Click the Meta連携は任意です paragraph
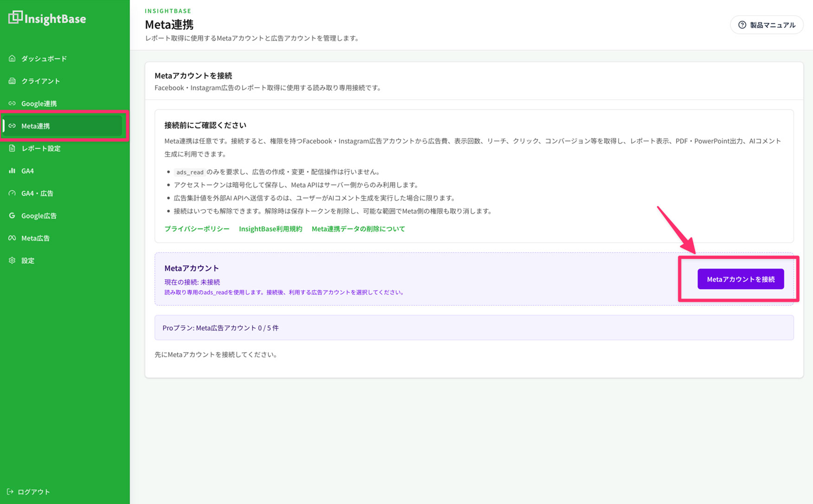 click(473, 148)
